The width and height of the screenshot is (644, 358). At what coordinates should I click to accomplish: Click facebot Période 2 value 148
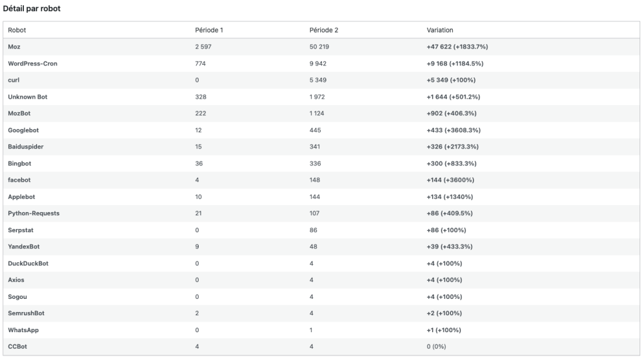(x=314, y=180)
